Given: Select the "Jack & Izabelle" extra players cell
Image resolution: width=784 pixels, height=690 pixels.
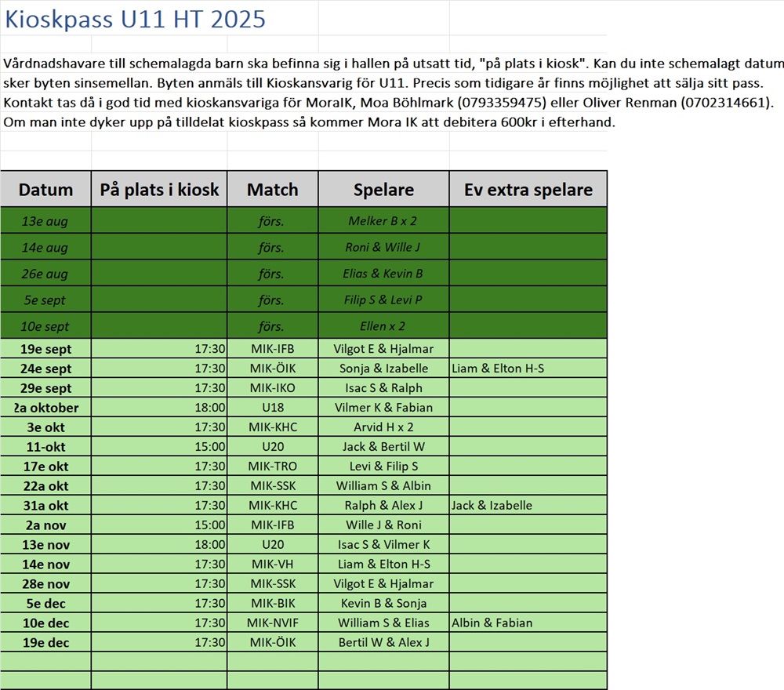Looking at the screenshot, I should point(528,506).
